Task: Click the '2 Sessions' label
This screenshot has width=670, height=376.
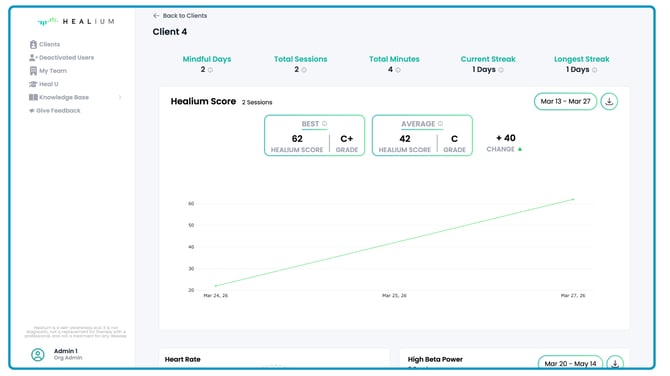Action: tap(257, 102)
